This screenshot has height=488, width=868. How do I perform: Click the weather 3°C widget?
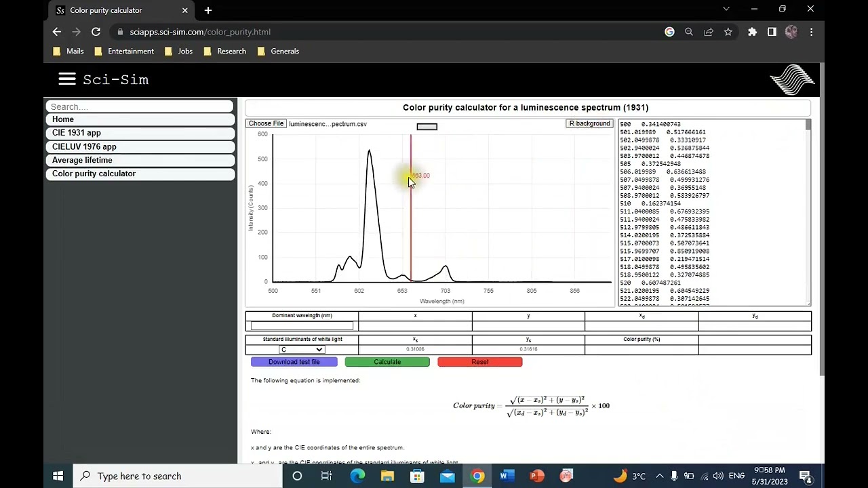(x=630, y=476)
